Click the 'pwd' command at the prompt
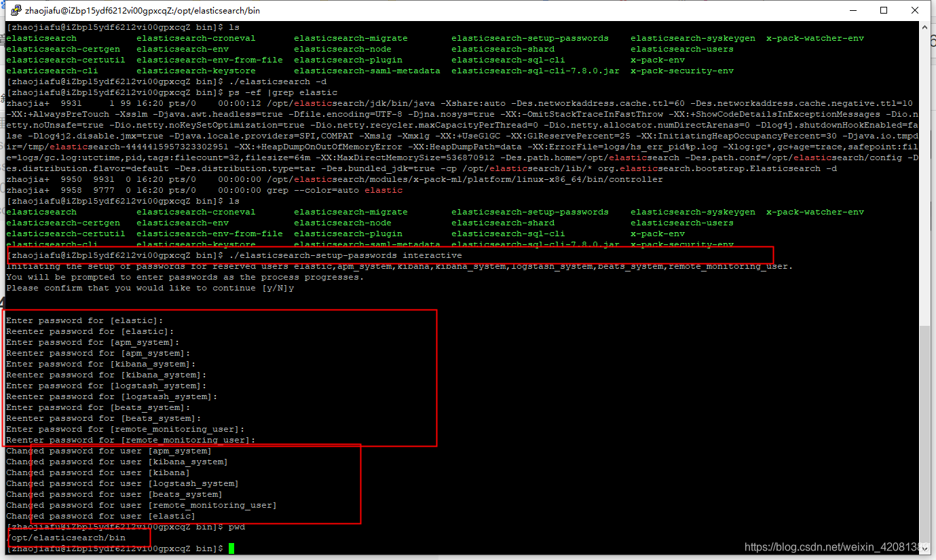 click(237, 527)
